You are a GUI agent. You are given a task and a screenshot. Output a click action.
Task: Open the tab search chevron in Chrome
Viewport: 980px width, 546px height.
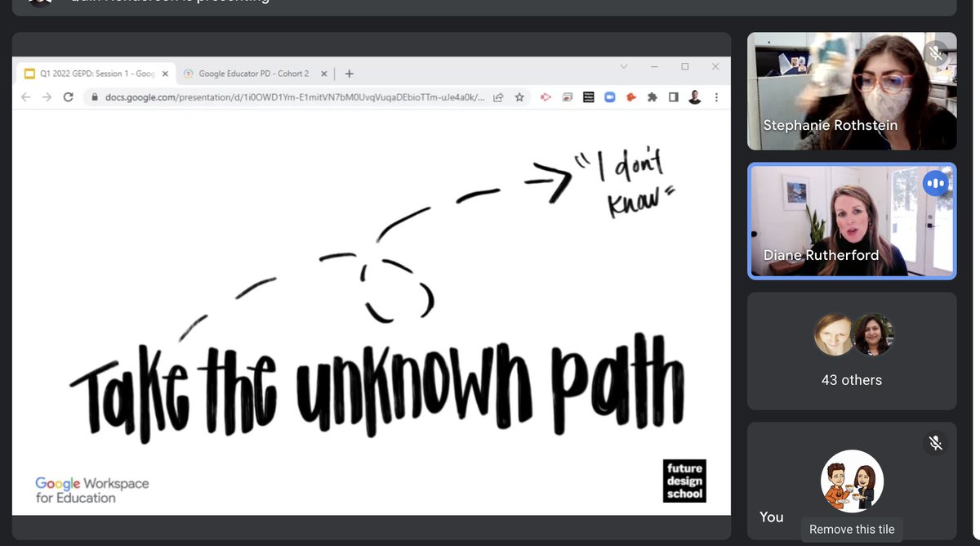click(624, 67)
